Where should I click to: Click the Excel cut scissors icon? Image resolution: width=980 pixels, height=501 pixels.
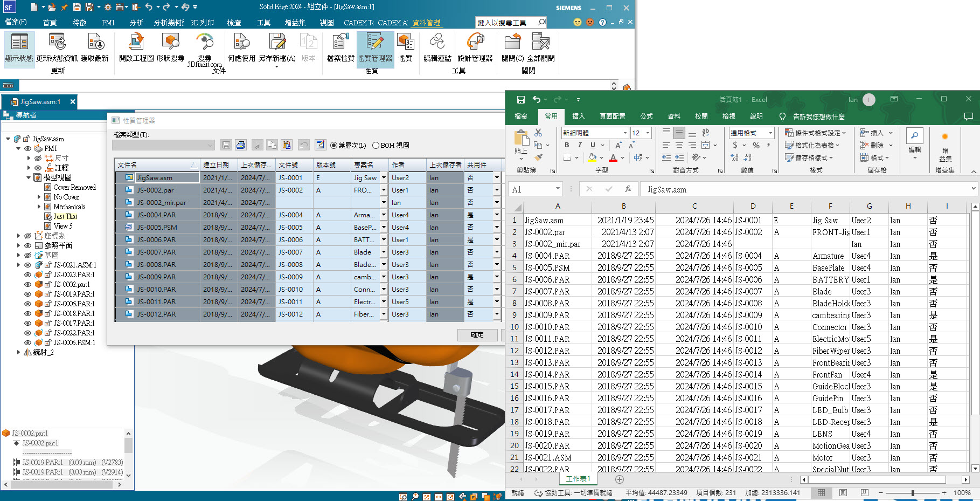tap(538, 133)
